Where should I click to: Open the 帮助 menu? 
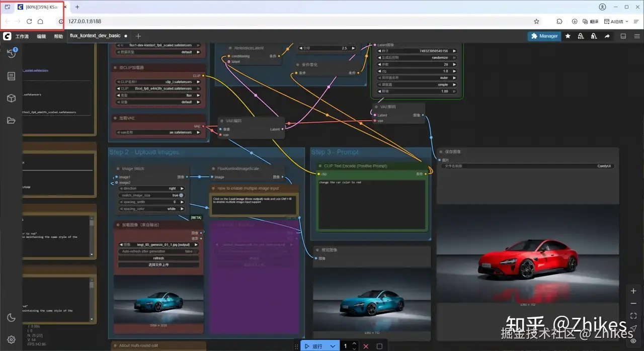tap(58, 36)
